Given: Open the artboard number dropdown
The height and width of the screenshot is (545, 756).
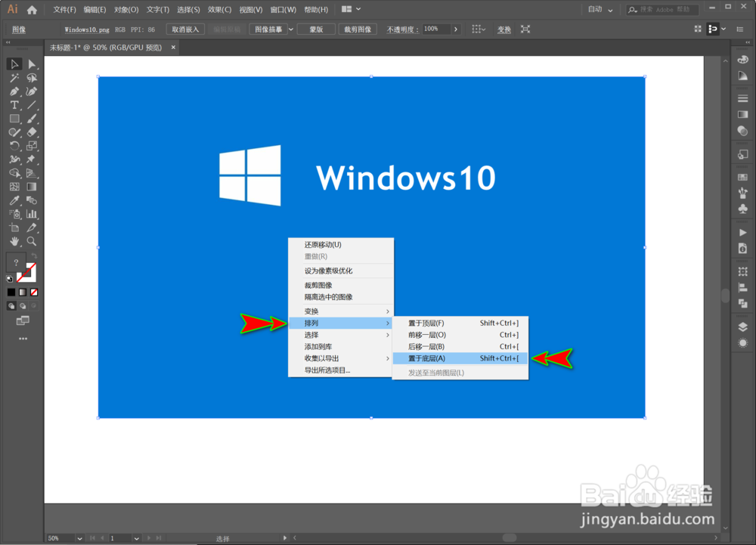Looking at the screenshot, I should pos(136,538).
